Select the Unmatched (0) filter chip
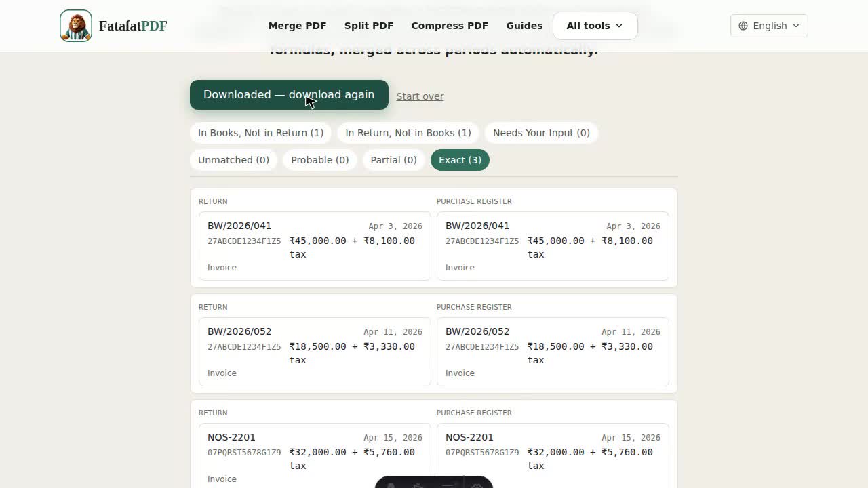Image resolution: width=868 pixels, height=488 pixels. click(x=233, y=160)
